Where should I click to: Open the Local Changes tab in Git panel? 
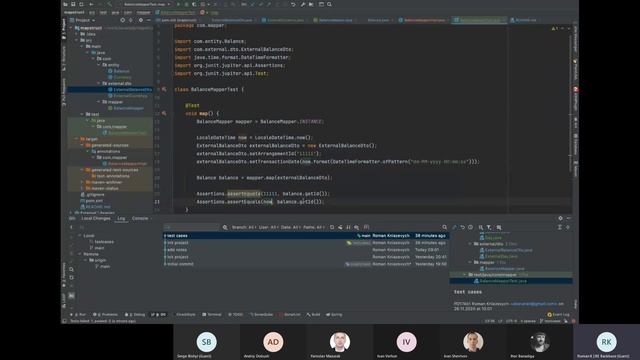point(96,218)
